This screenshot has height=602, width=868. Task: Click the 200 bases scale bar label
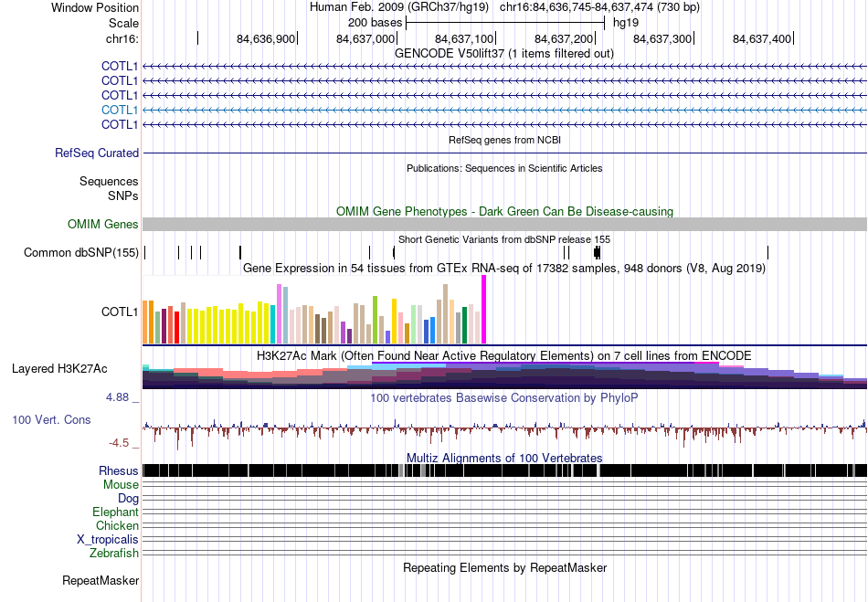tap(375, 23)
